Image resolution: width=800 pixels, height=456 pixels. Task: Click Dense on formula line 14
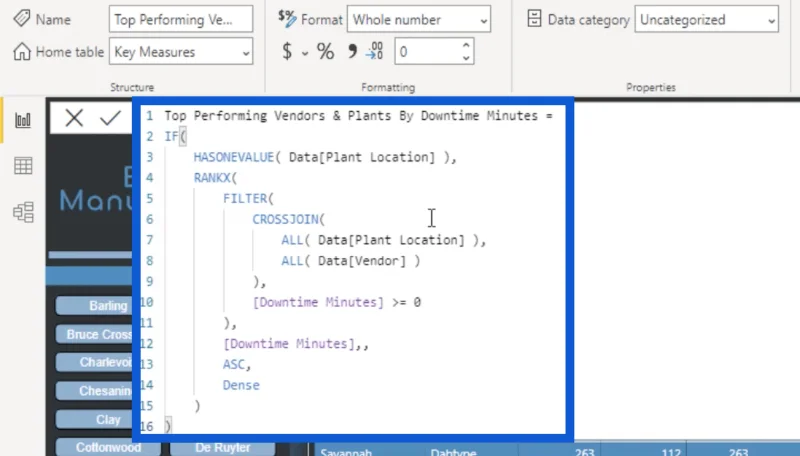click(241, 385)
